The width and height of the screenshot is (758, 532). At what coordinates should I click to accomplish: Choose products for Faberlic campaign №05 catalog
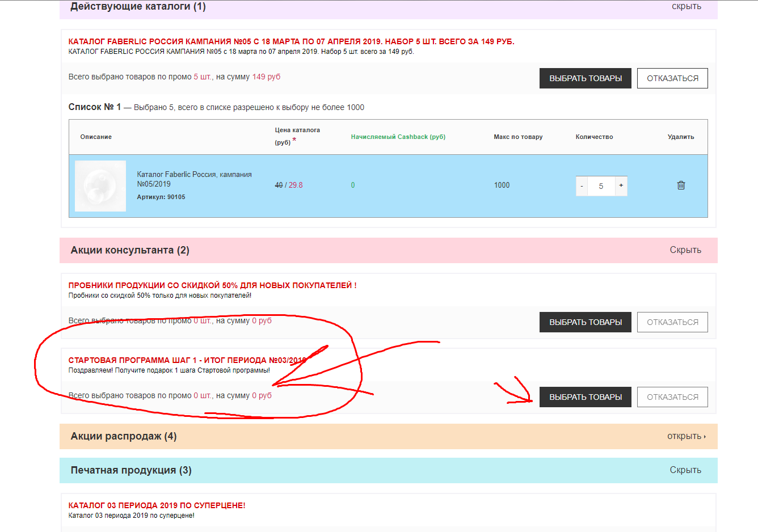tap(586, 78)
